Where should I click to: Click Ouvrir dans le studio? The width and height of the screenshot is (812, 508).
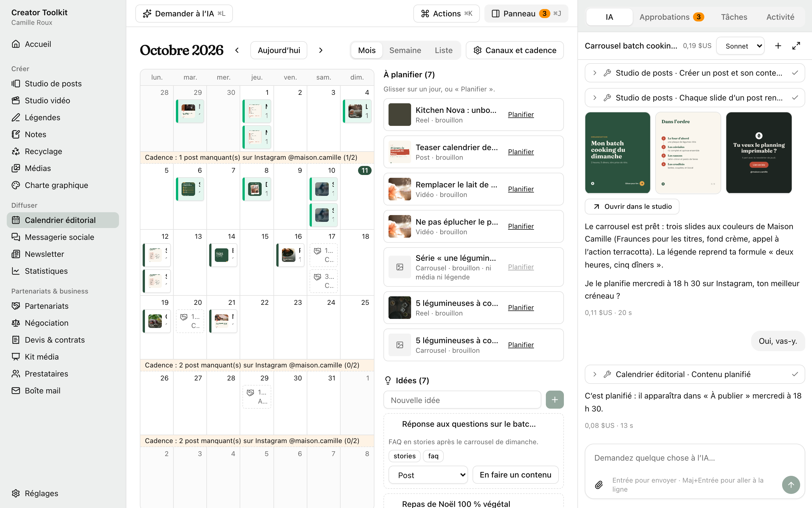(x=632, y=206)
